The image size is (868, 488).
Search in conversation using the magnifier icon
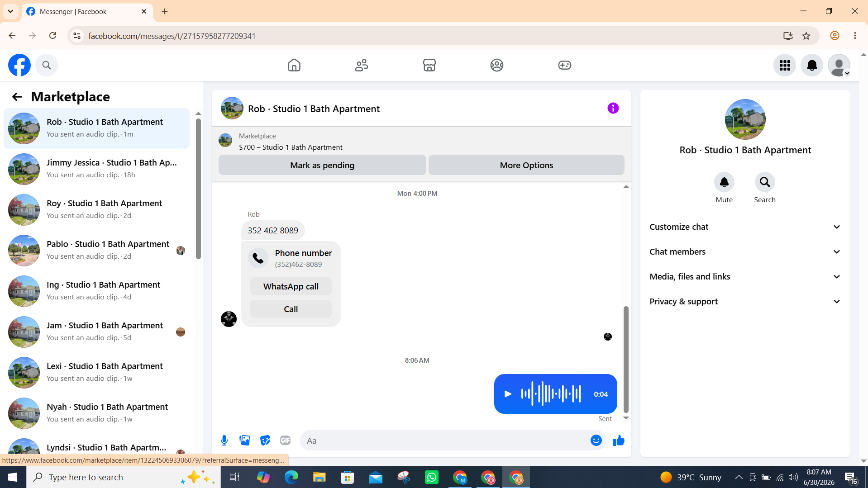765,182
